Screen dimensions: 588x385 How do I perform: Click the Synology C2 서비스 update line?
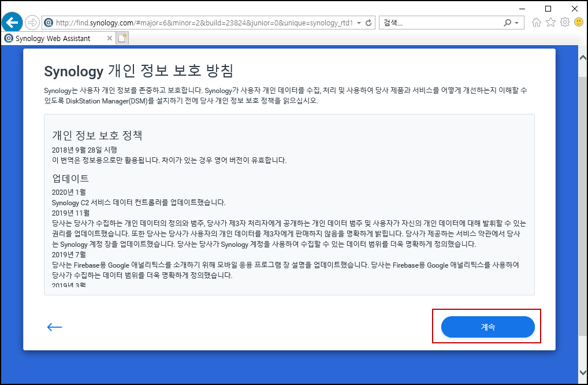139,203
